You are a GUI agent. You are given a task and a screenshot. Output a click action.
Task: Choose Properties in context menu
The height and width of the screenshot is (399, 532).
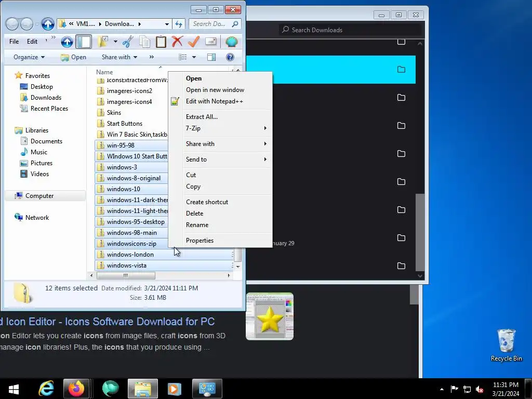(x=220, y=241)
